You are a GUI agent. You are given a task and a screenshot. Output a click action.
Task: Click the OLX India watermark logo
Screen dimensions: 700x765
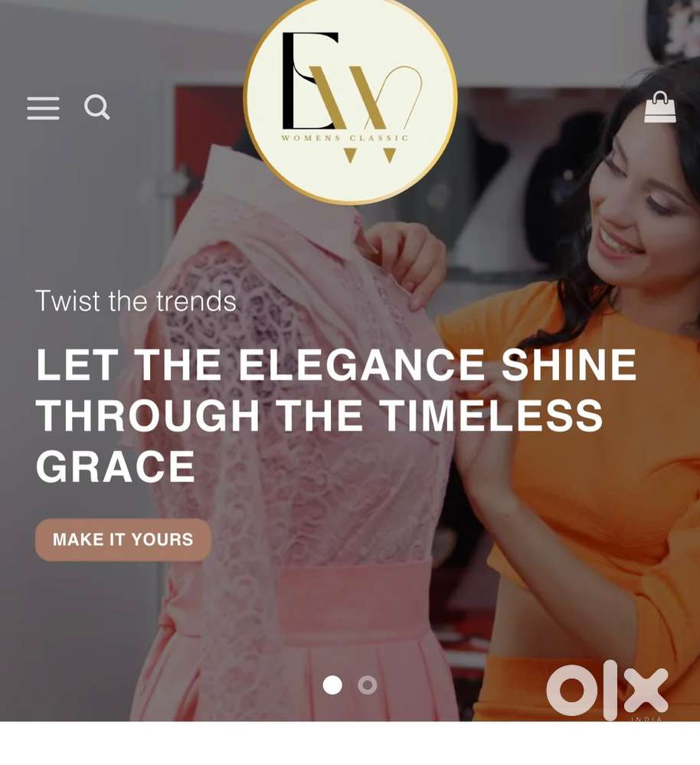coord(607,690)
